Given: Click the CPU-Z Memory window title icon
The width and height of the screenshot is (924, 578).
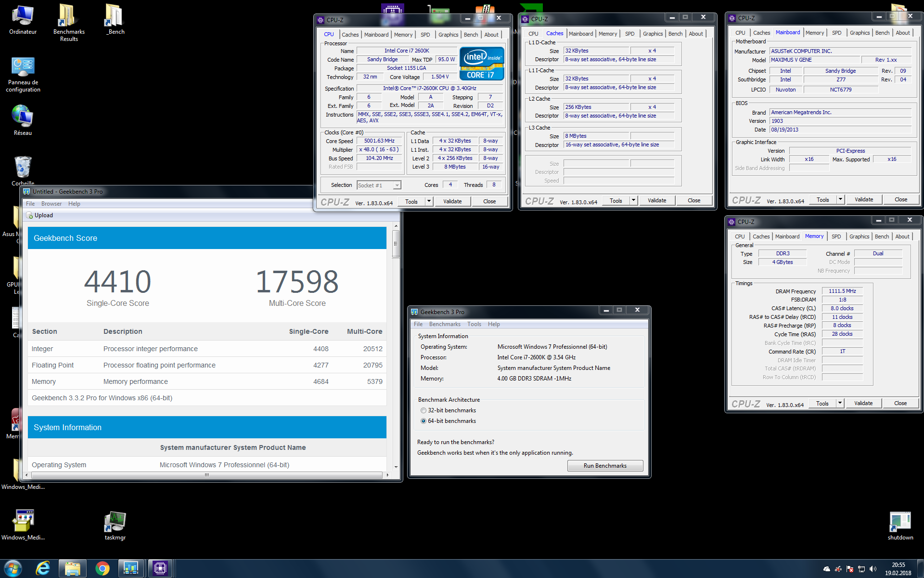Looking at the screenshot, I should coord(732,222).
